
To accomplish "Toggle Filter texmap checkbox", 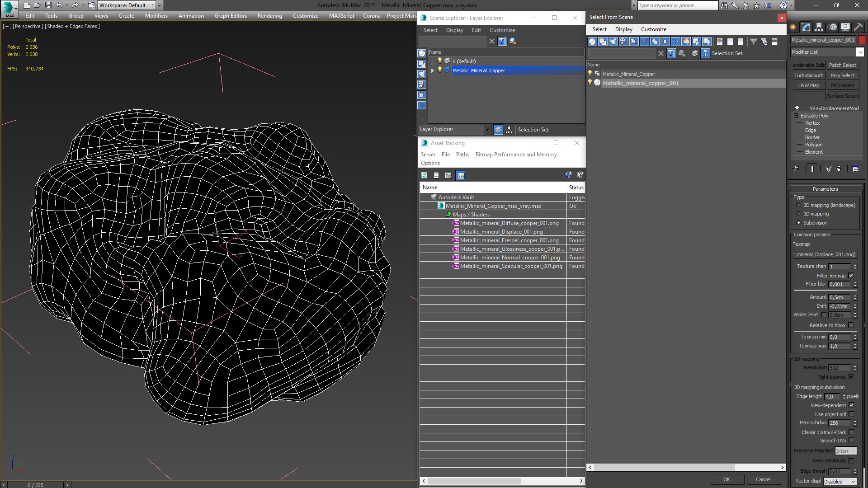I will (851, 276).
